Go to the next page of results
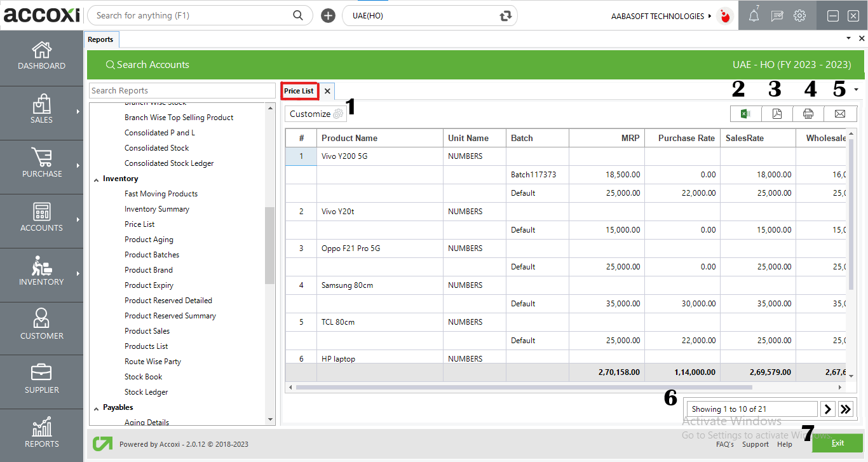This screenshot has height=462, width=868. tap(828, 409)
